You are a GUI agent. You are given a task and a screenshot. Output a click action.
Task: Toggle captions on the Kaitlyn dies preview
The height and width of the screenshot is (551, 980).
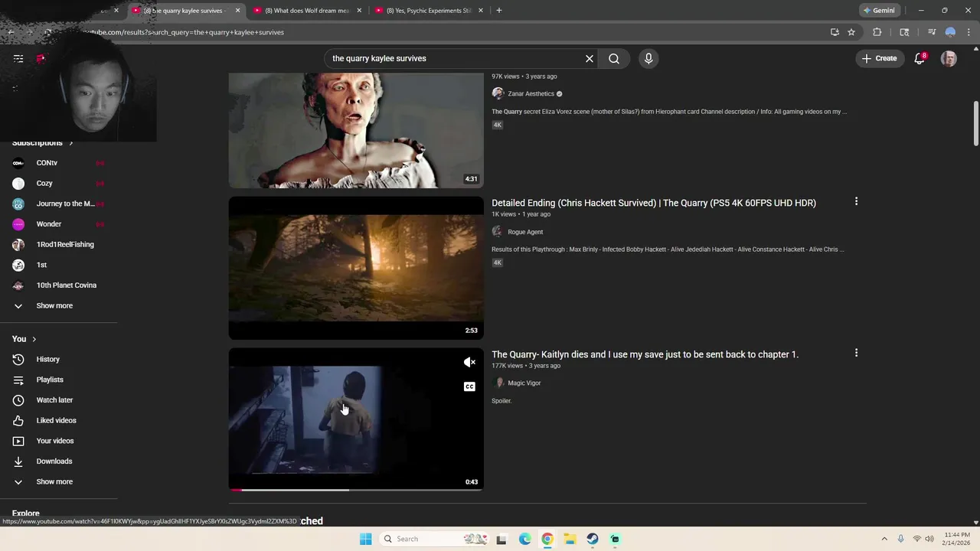click(469, 386)
